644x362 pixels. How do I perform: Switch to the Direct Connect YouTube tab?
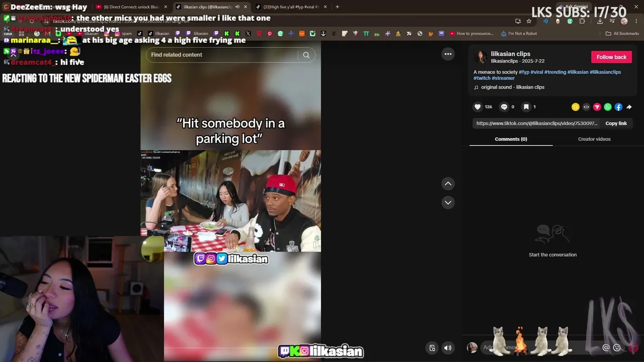tap(131, 7)
